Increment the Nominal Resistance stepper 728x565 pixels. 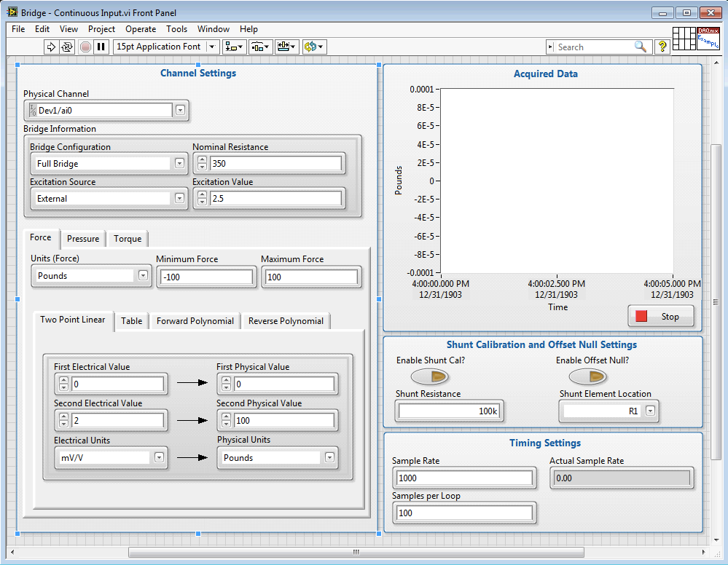tap(202, 160)
